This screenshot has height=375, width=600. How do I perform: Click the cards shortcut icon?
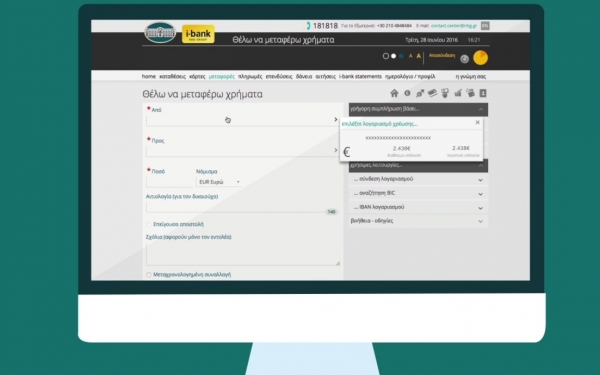pos(432,93)
